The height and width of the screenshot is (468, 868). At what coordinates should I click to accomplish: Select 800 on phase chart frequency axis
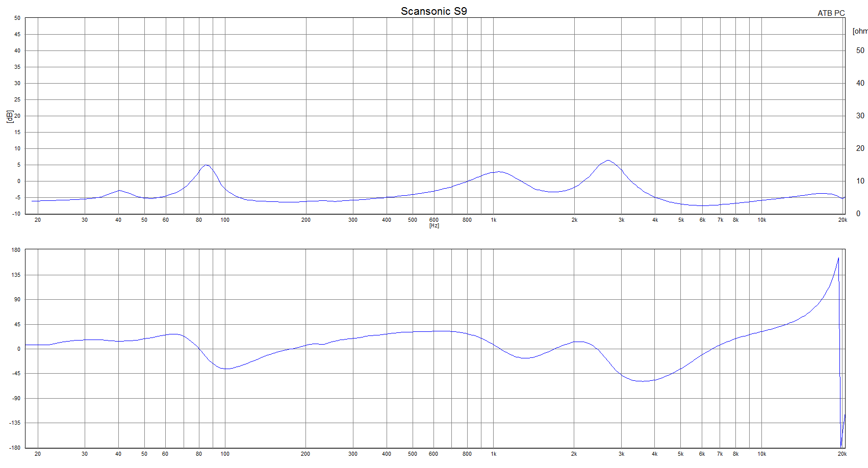(x=467, y=454)
